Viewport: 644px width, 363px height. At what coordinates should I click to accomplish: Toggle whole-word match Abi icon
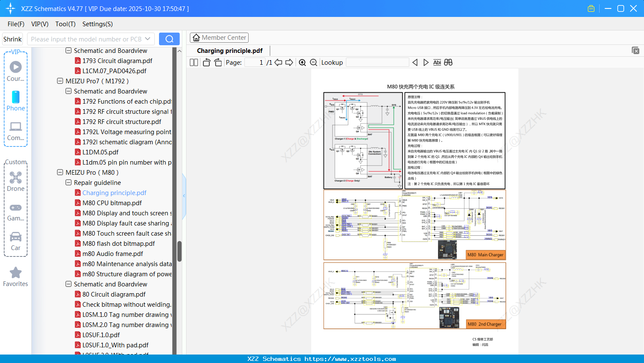coord(437,62)
